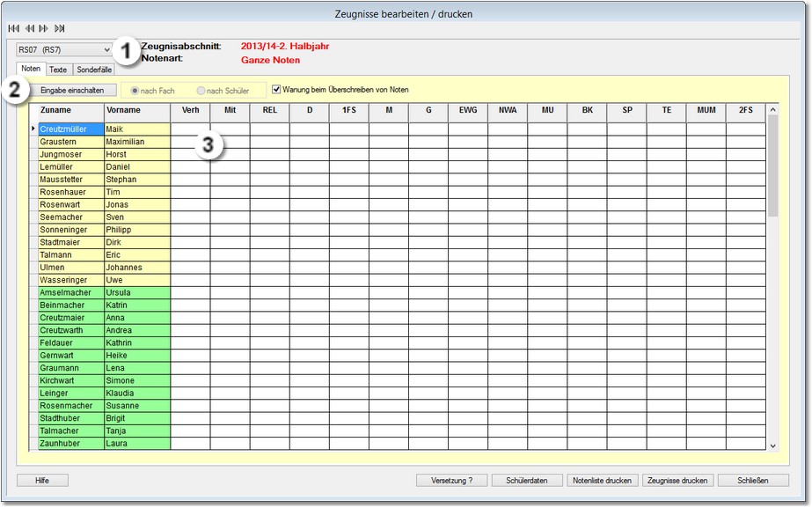Click the 'Notenliste drucken' button
Screen dimensions: 812x508
[x=602, y=481]
